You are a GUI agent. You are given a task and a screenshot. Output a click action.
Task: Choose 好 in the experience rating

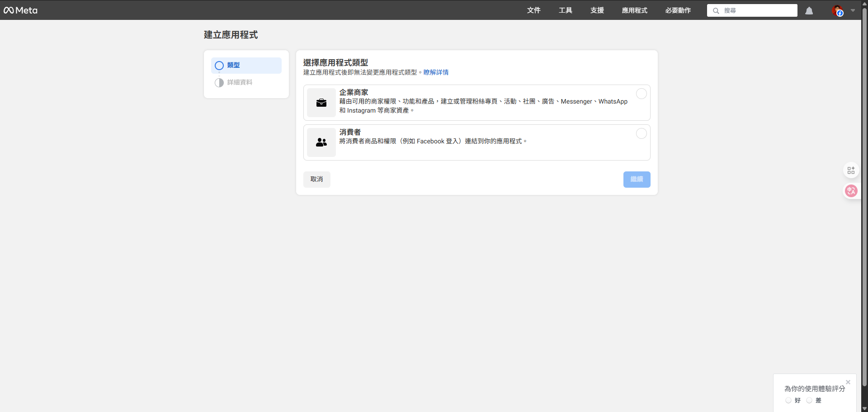tap(788, 400)
